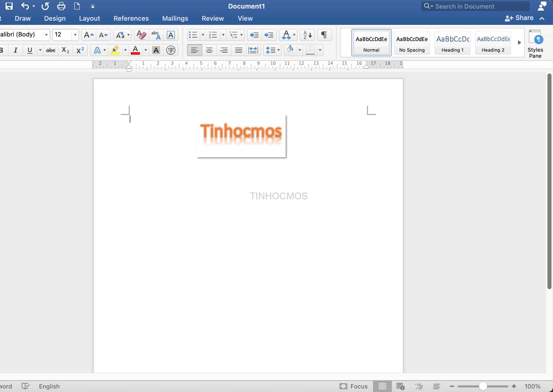Viewport: 553px width, 392px height.
Task: Select Align Right
Action: click(x=224, y=50)
